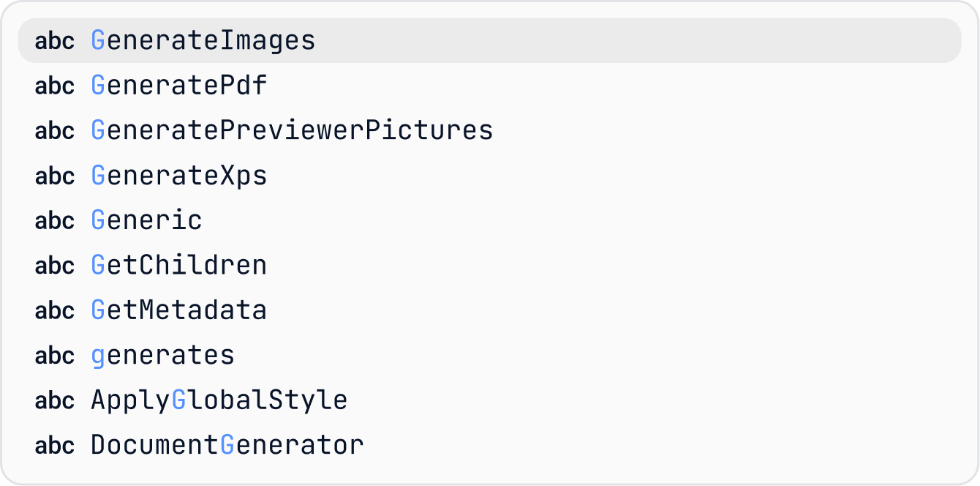Screen dimensions: 980x486
Task: Click the abc icon beside DocumentGenerator
Action: (x=55, y=446)
